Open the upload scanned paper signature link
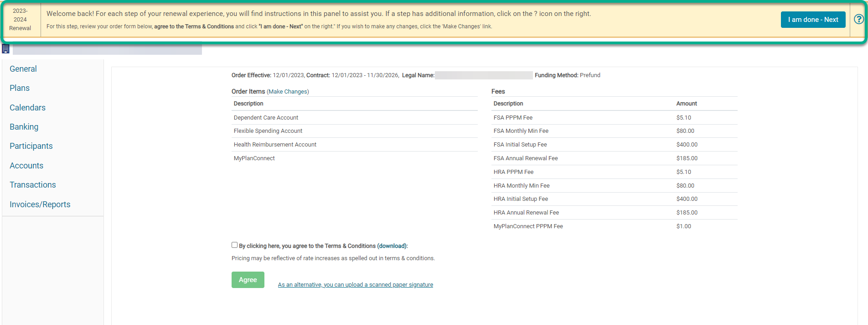Image resolution: width=868 pixels, height=325 pixels. (356, 285)
